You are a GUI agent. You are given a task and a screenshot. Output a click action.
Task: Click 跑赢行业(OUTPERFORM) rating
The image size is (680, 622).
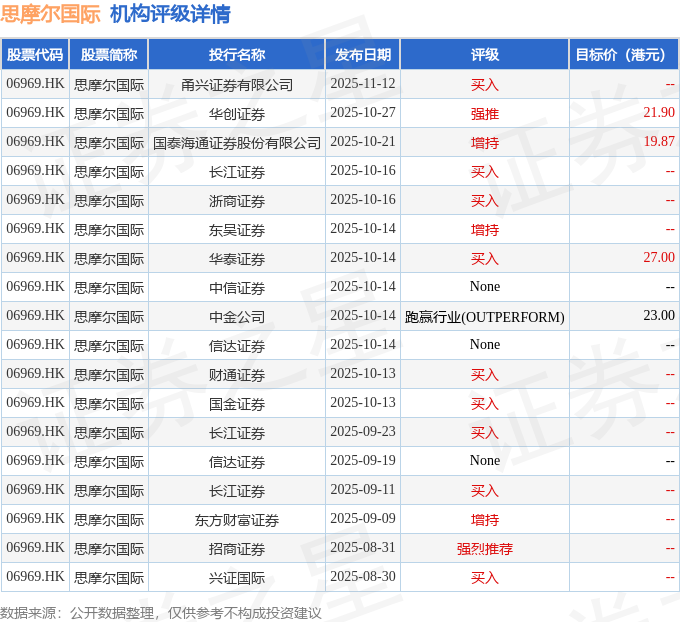tap(485, 317)
